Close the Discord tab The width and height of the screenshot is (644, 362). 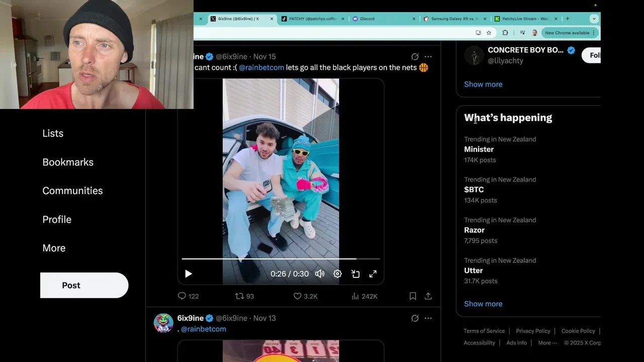[x=414, y=19]
